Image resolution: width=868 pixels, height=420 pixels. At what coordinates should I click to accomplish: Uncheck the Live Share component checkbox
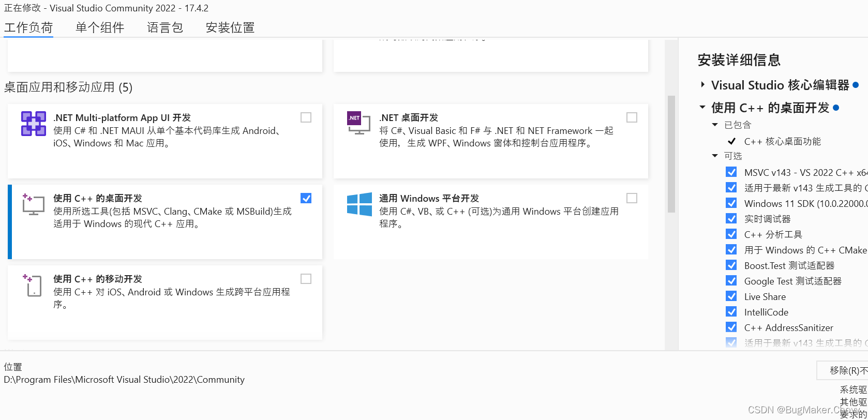click(x=731, y=296)
